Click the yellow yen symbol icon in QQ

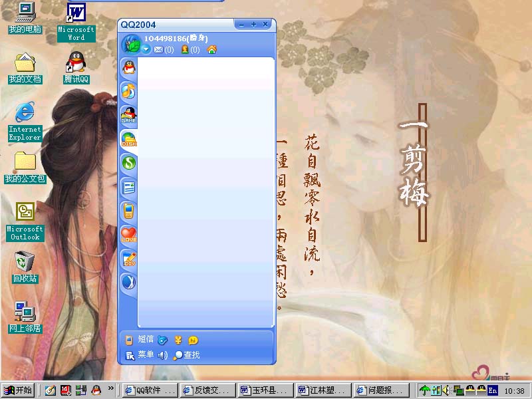click(x=178, y=340)
